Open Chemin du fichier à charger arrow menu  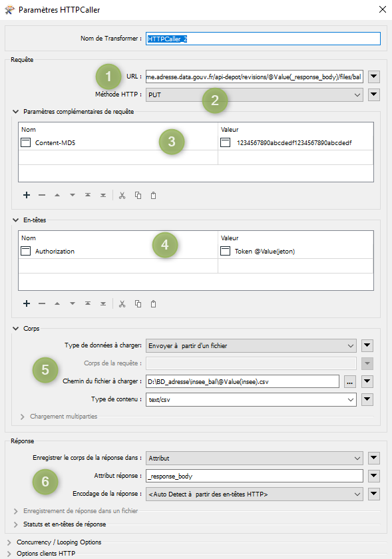point(367,381)
